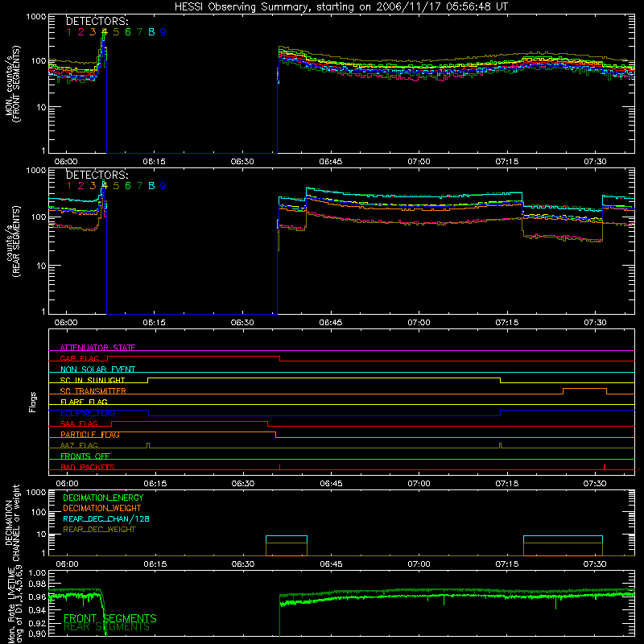Click the ATTENUATOR_STATE flag label
Image resolution: width=644 pixels, height=644 pixels.
[97, 348]
